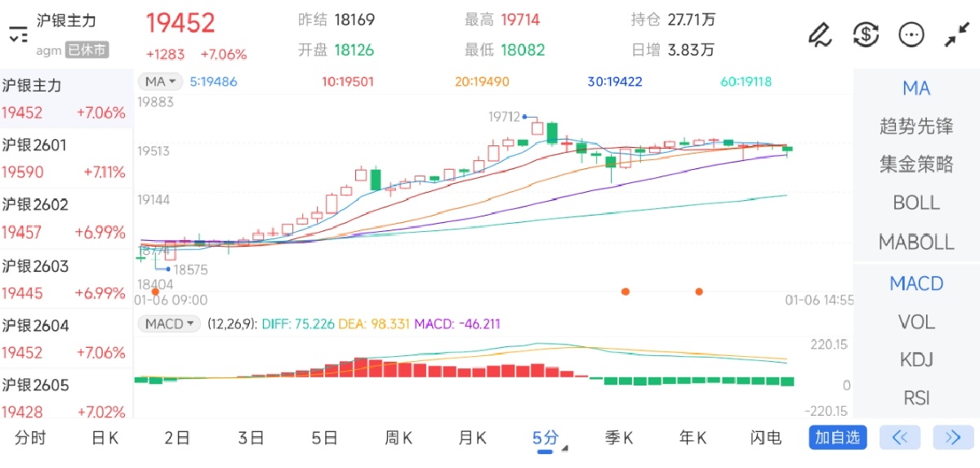Tap the DEA: 98.331 value
This screenshot has width=980, height=468.
pyautogui.click(x=374, y=324)
